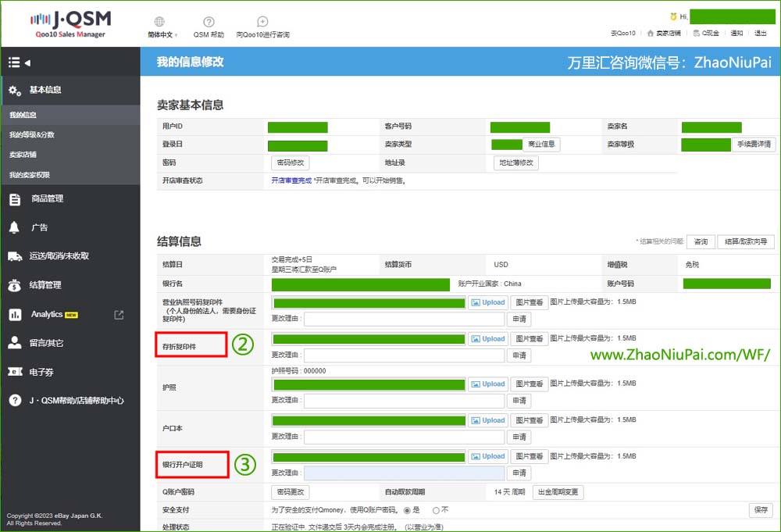
Task: Select the 不 radio for 安全支付
Action: click(436, 509)
